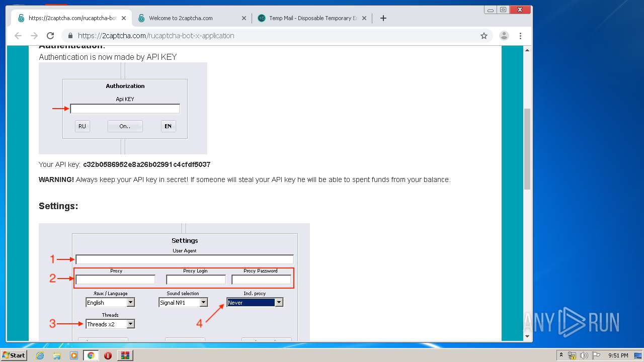Open the Chrome profile avatar menu
The image size is (644, 362).
(x=504, y=36)
